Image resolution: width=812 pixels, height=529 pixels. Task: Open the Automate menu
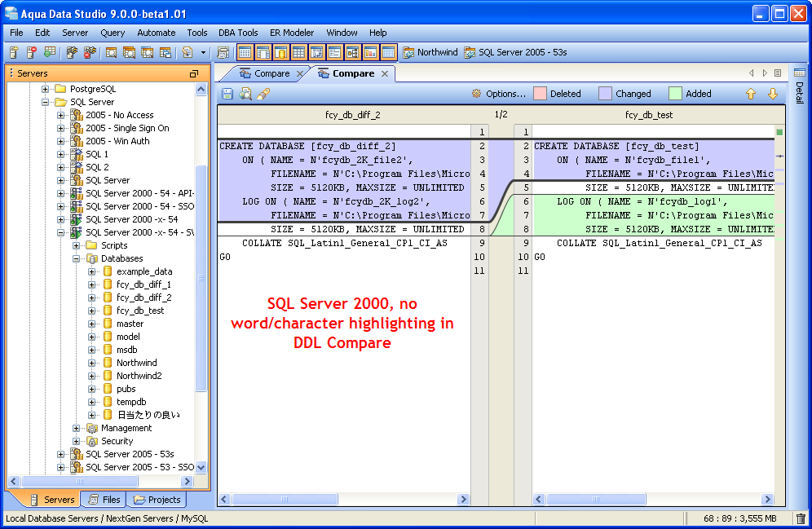[x=156, y=33]
